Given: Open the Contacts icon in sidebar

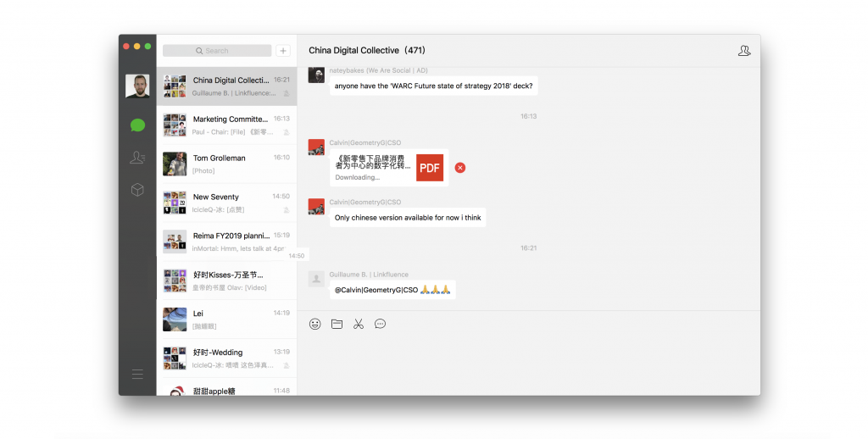Looking at the screenshot, I should pyautogui.click(x=137, y=158).
